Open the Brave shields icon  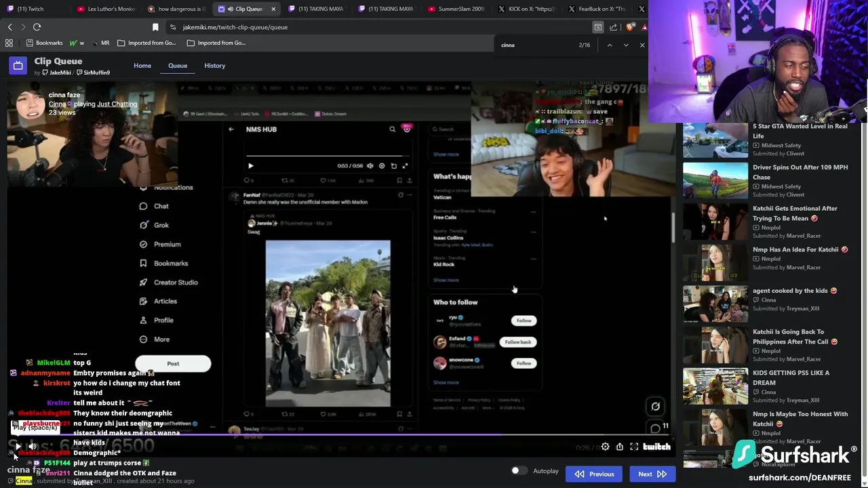coord(630,27)
